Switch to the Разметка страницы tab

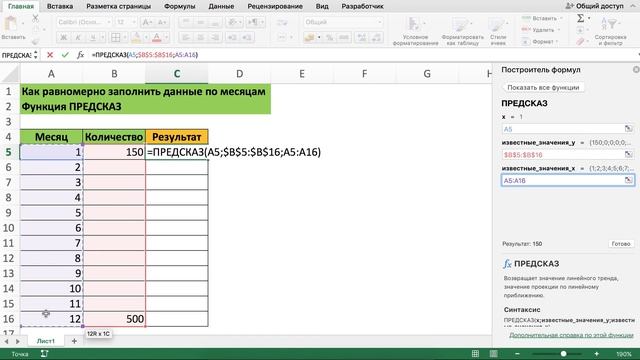[118, 6]
